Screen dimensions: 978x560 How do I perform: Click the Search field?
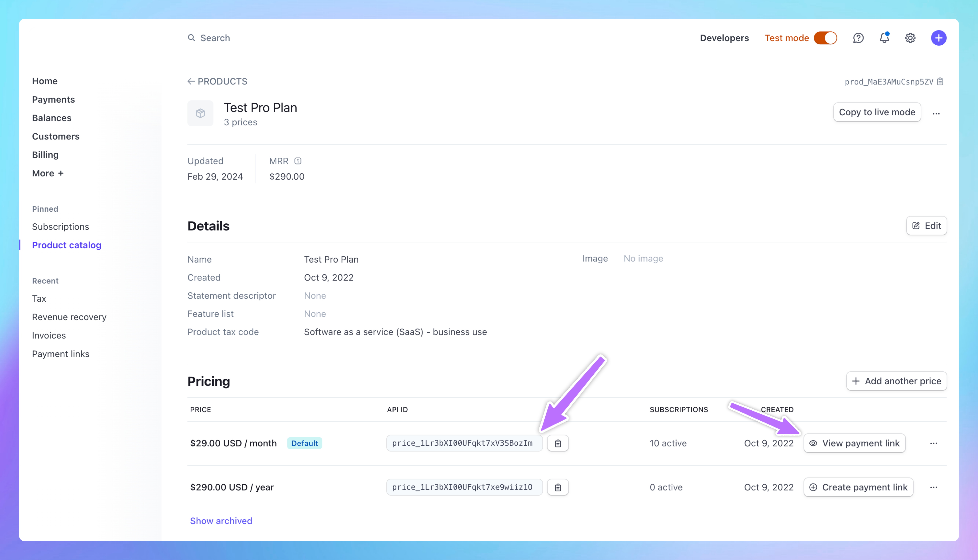pos(215,38)
